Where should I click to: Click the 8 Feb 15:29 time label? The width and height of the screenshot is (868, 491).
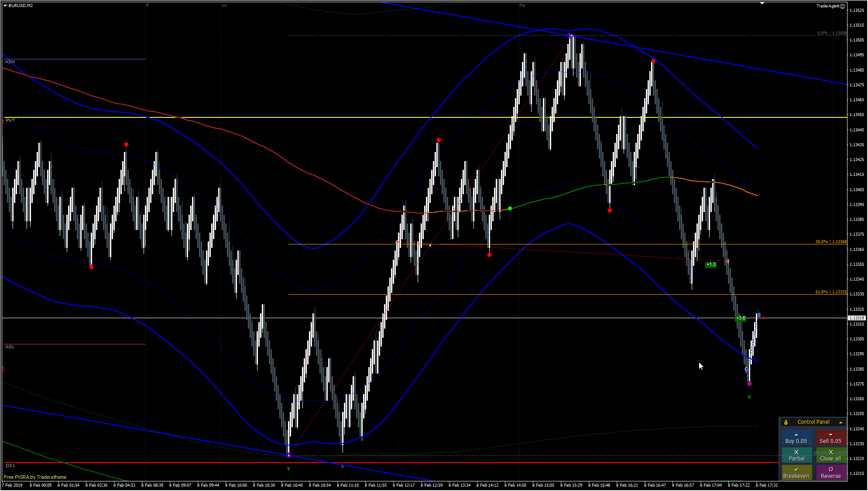(571, 485)
